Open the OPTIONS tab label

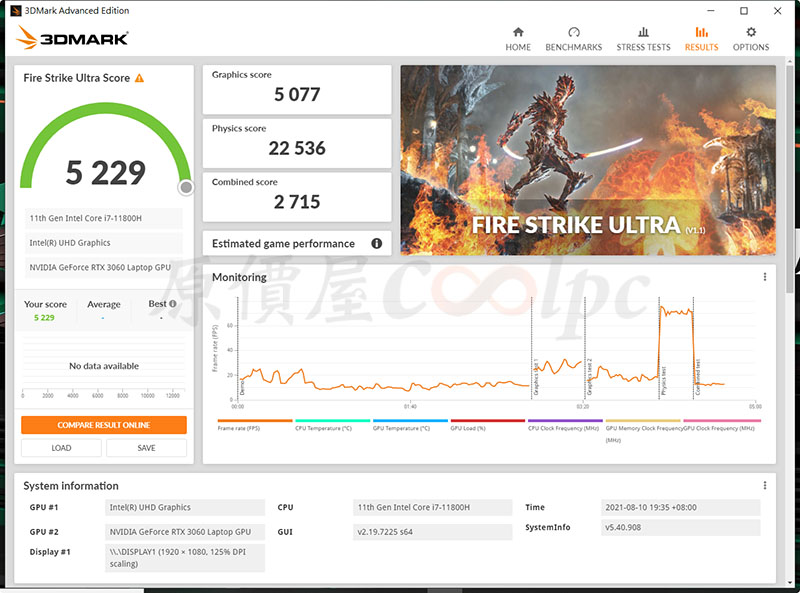pyautogui.click(x=751, y=47)
